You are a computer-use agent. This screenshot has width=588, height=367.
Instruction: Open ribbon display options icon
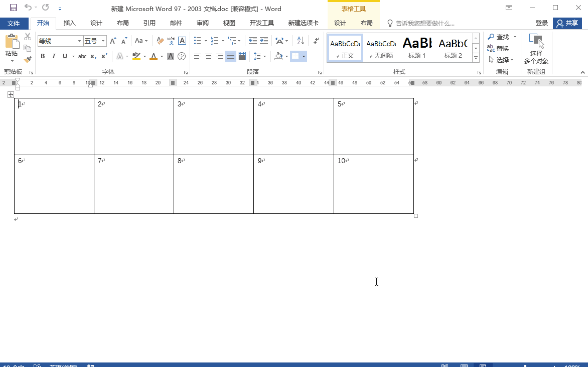pyautogui.click(x=509, y=8)
